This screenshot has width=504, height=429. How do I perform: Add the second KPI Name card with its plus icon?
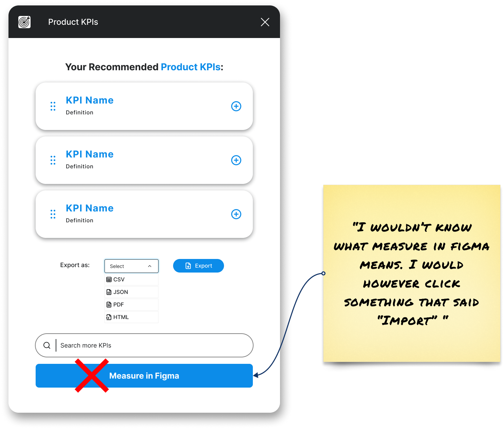point(236,160)
